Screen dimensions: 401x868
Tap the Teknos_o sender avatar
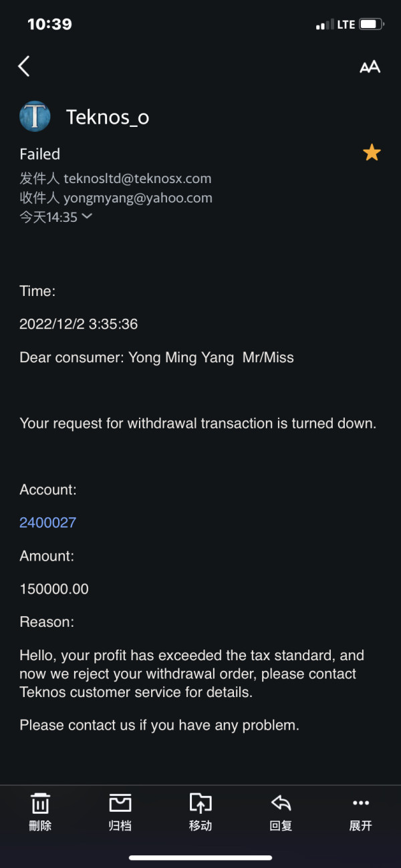(x=35, y=117)
